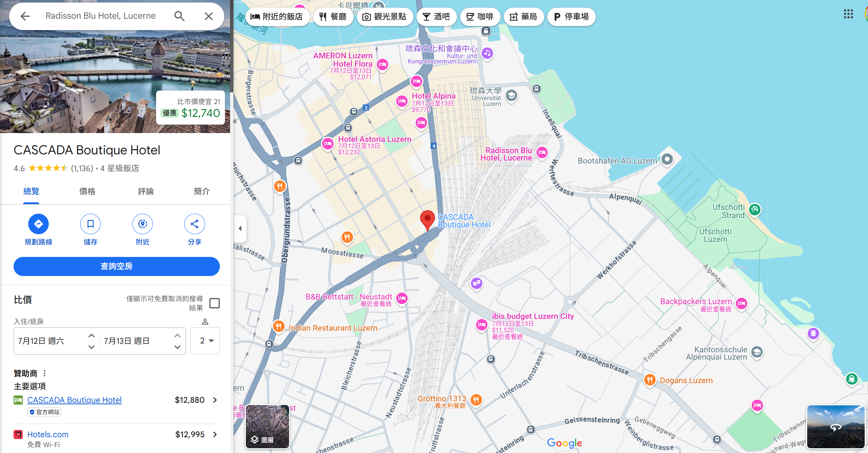Share the hotel via 分享 icon
This screenshot has height=453, width=868.
pos(195,224)
